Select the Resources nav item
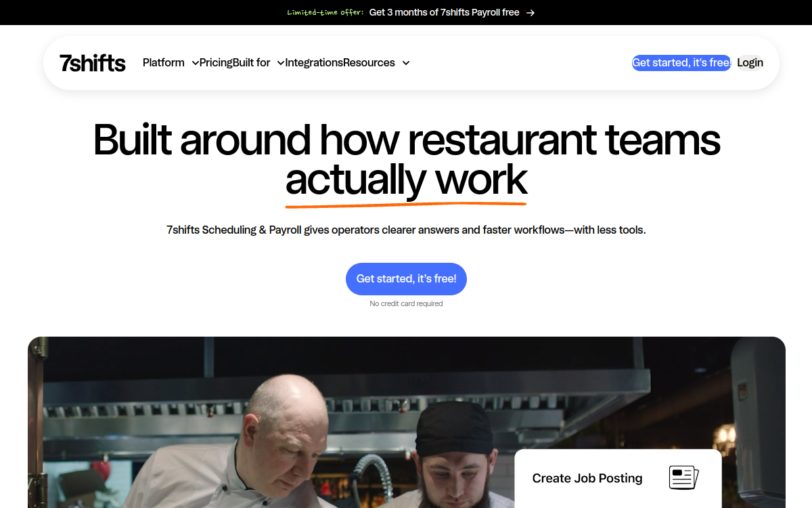812x508 pixels. [369, 63]
